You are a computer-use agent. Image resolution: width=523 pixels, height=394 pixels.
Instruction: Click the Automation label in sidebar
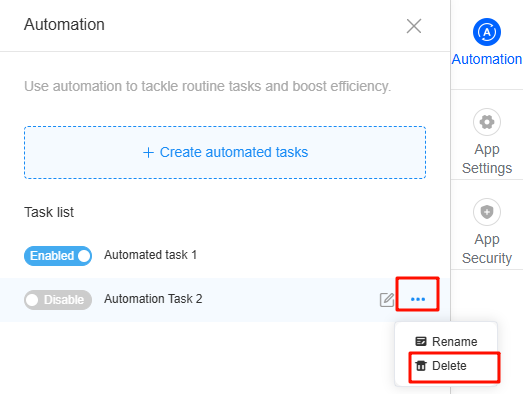(x=487, y=59)
